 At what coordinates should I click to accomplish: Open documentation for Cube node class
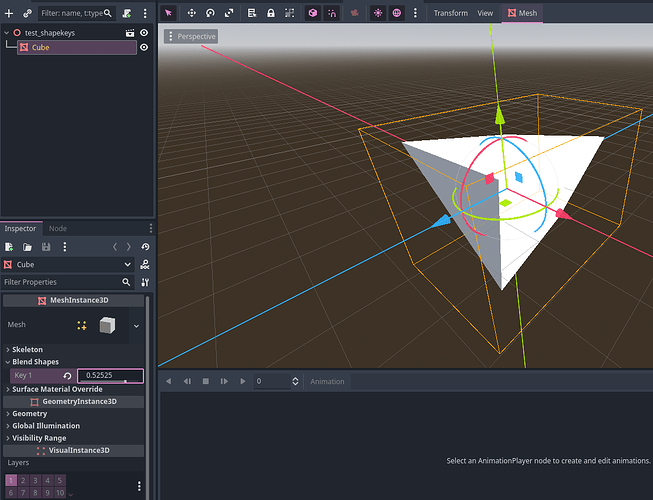[x=145, y=265]
